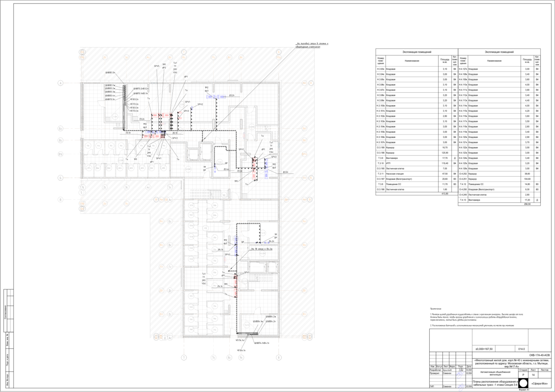The height and width of the screenshot is (392, 555).
Task: Click the black-and-white circle company logo
Action: tap(523, 383)
